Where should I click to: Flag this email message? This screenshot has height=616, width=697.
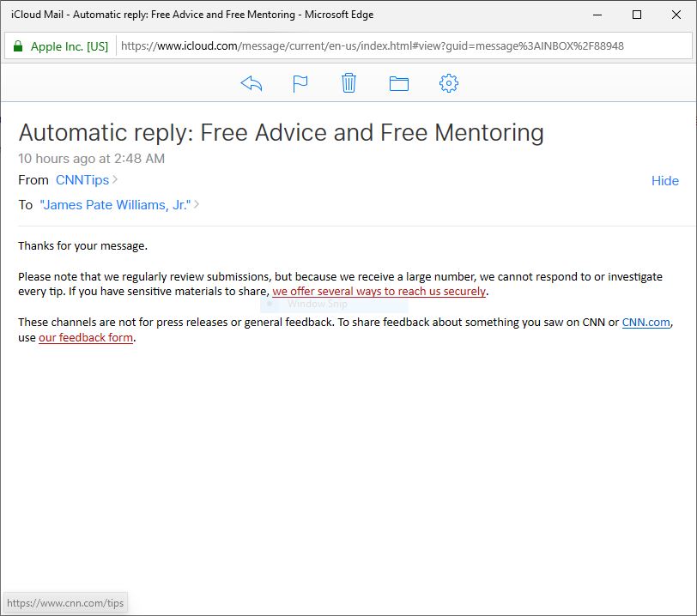pyautogui.click(x=300, y=82)
